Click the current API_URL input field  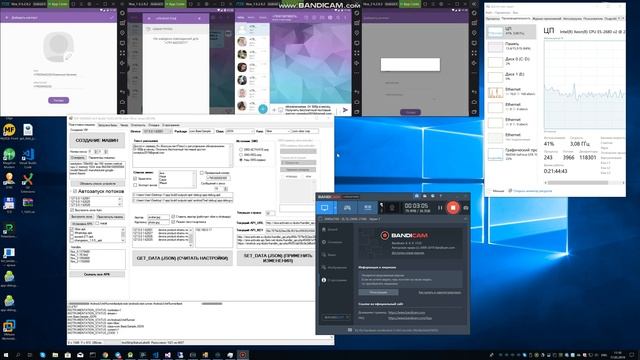point(290,223)
